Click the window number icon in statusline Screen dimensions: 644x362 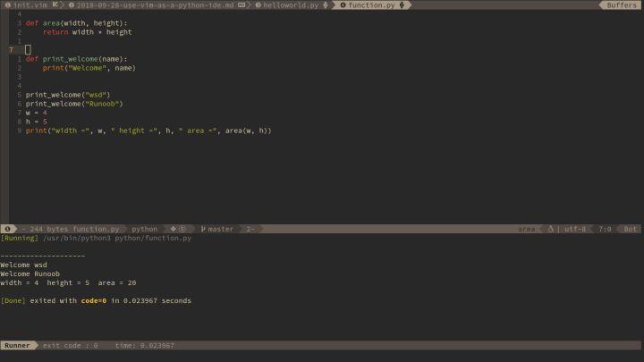[7, 229]
